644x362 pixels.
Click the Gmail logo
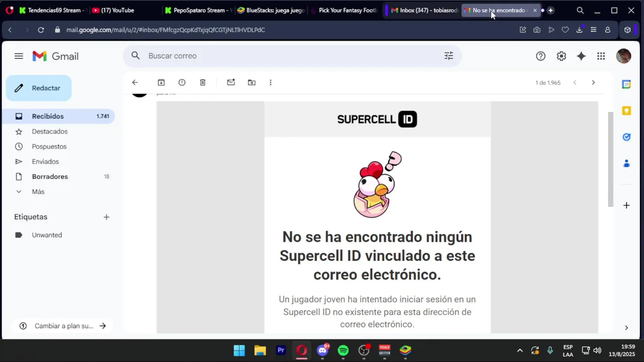55,56
